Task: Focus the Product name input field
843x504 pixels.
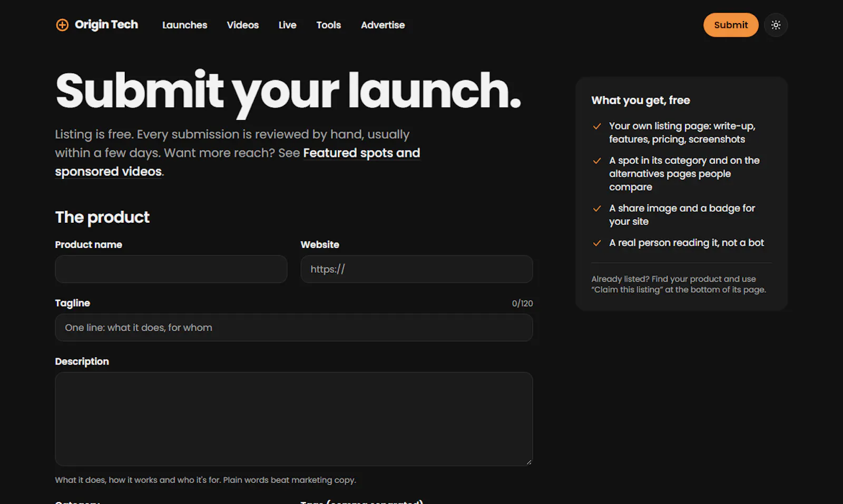Action: click(x=171, y=269)
